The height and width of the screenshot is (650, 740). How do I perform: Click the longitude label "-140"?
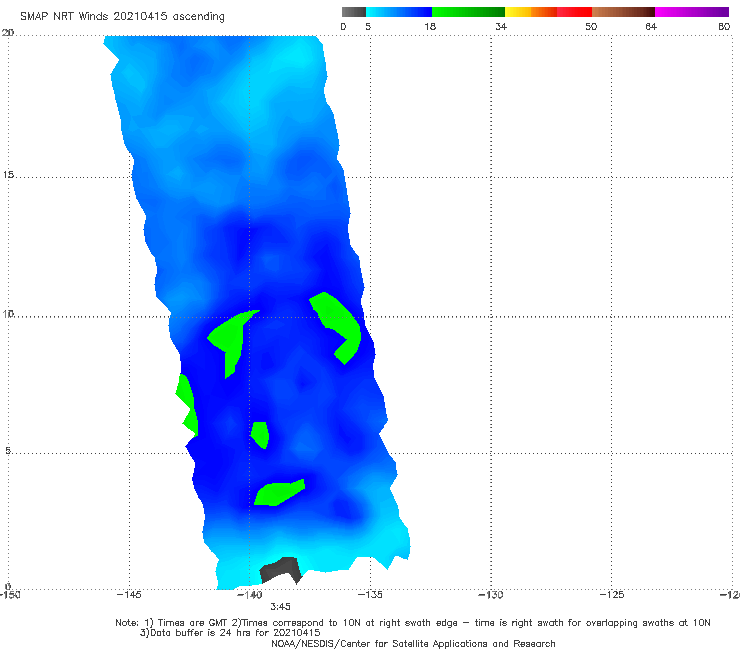pyautogui.click(x=250, y=594)
